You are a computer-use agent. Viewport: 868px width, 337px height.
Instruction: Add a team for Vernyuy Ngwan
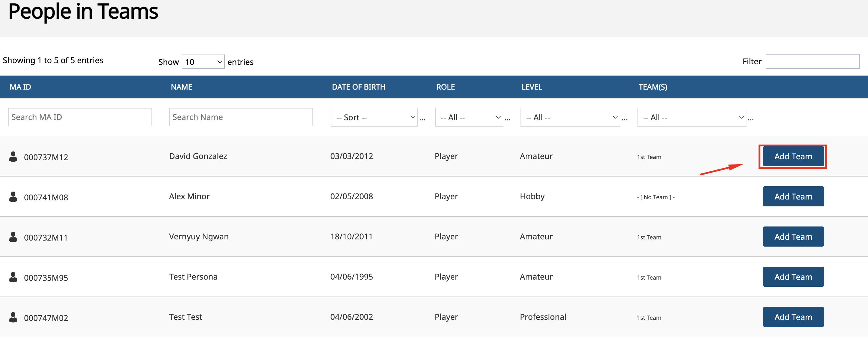793,237
